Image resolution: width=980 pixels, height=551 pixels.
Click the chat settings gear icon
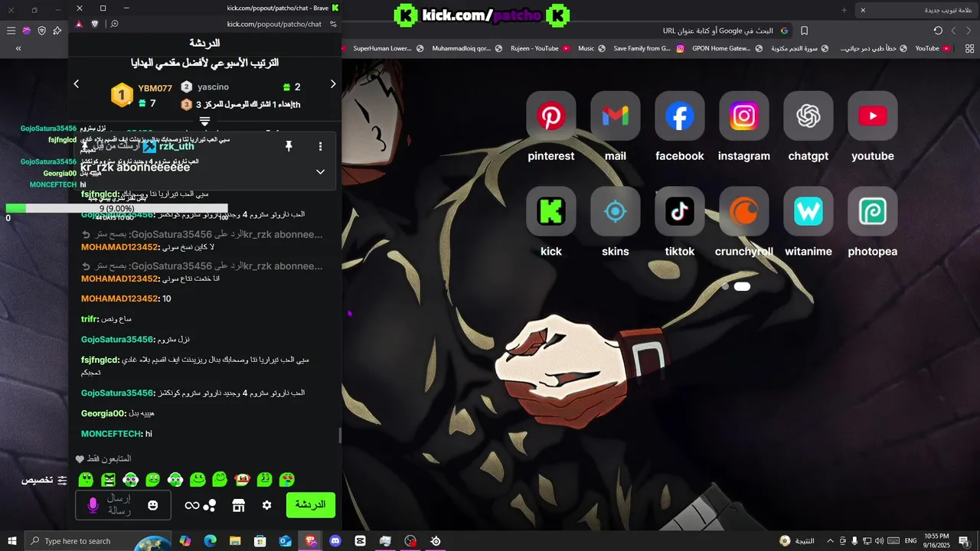pos(266,505)
